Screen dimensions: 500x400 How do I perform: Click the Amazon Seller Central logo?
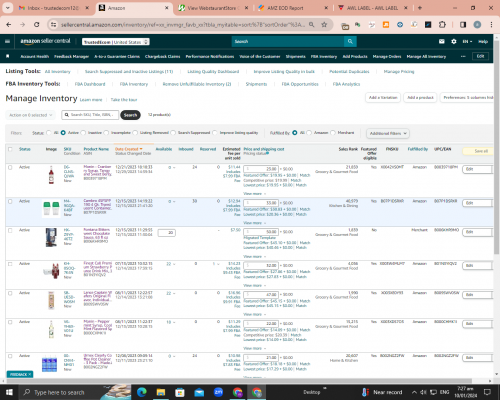45,41
